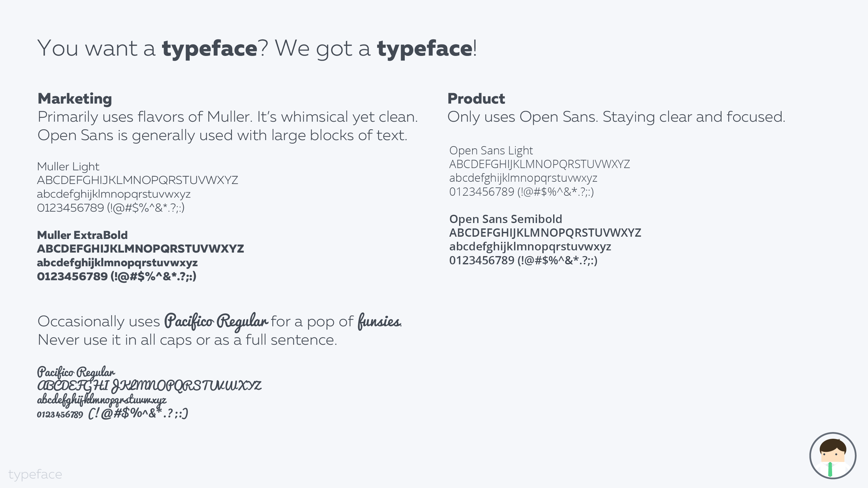
Task: Click the 'Muller Light' font name label
Action: point(68,166)
